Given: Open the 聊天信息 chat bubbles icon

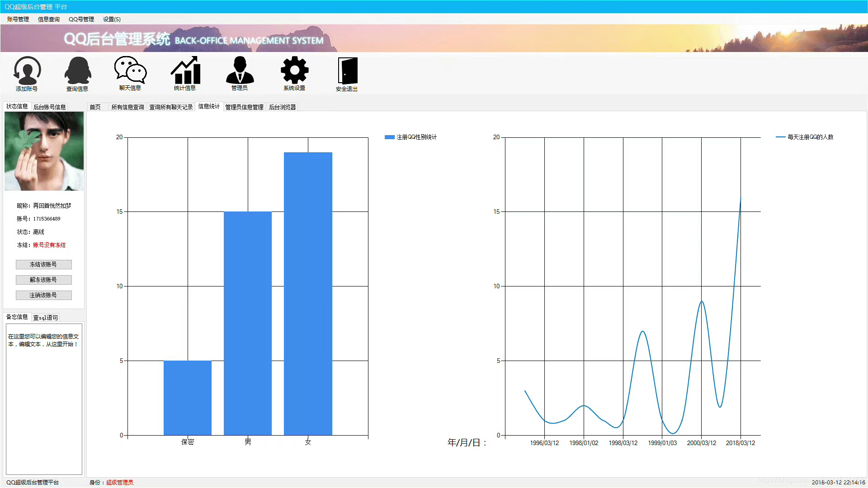Looking at the screenshot, I should pos(130,73).
